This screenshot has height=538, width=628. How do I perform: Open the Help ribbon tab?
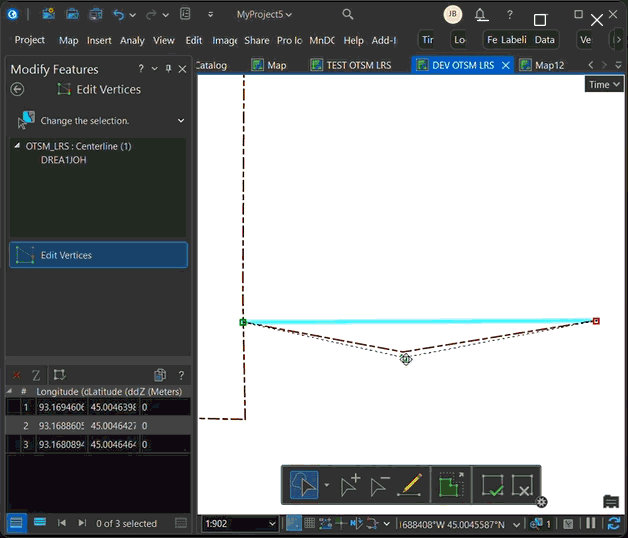[353, 40]
